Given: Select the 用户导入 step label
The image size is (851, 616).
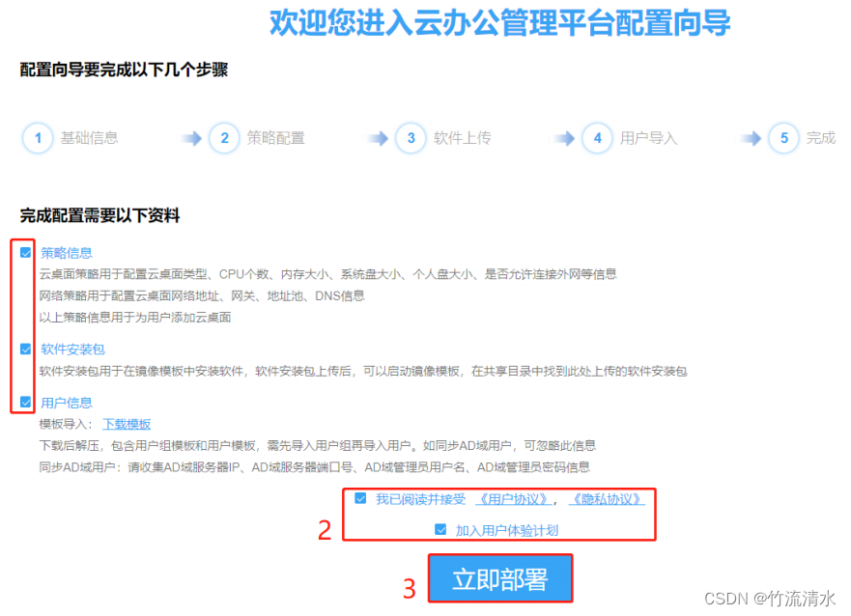Looking at the screenshot, I should coord(648,138).
